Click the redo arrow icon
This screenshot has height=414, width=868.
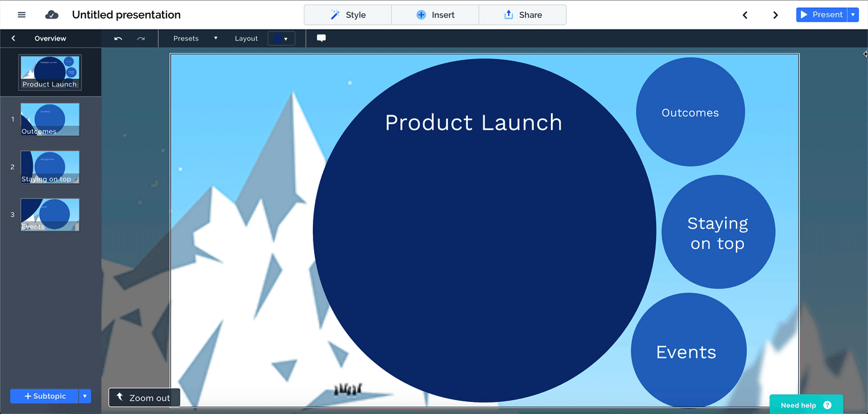141,39
